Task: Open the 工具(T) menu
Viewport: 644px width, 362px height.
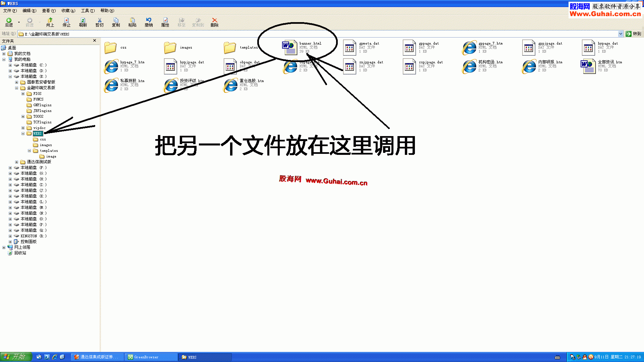Action: (x=88, y=11)
